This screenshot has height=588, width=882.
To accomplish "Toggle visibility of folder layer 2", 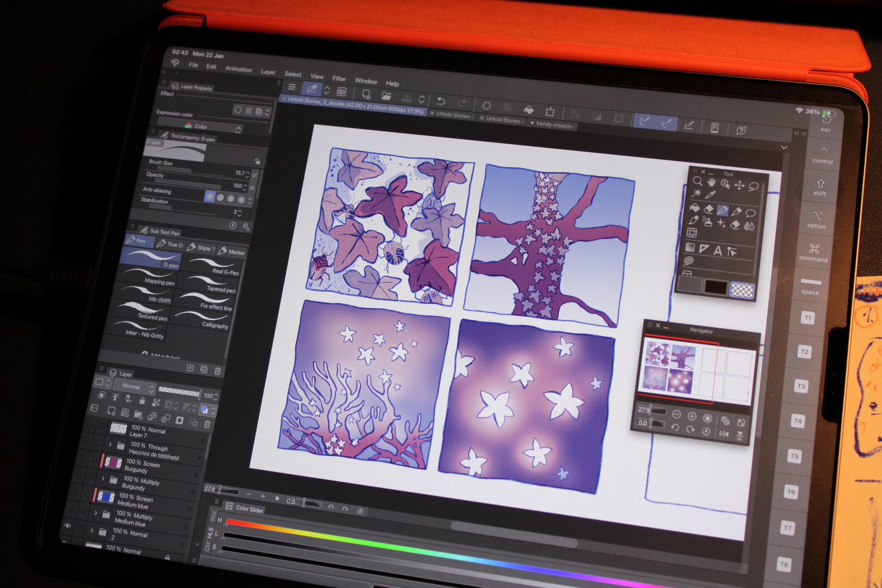I will [x=68, y=526].
